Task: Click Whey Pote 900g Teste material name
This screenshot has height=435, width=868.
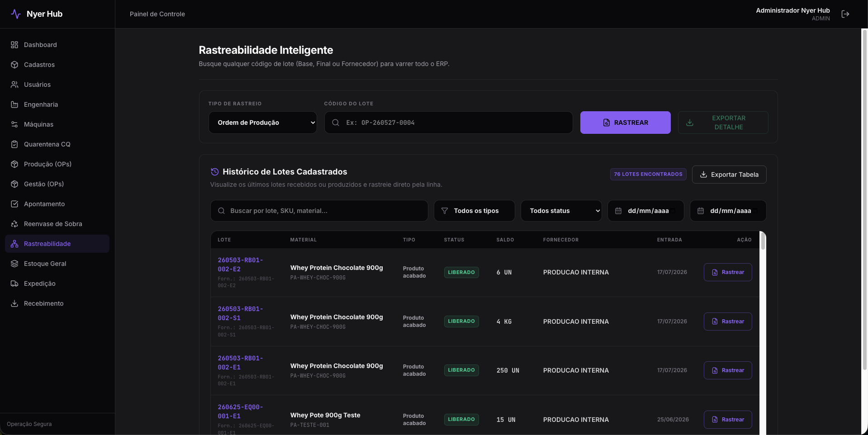Action: [325, 415]
